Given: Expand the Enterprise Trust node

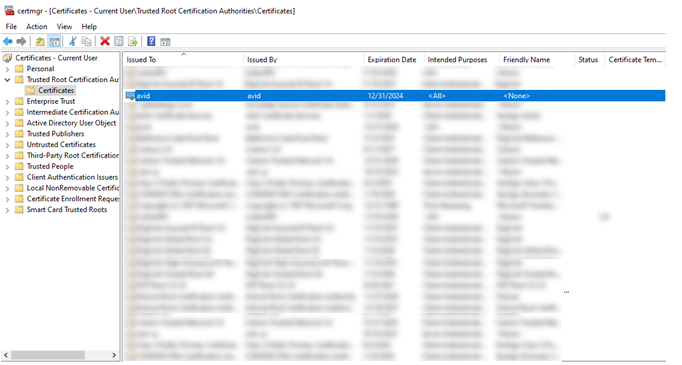Looking at the screenshot, I should pyautogui.click(x=7, y=101).
